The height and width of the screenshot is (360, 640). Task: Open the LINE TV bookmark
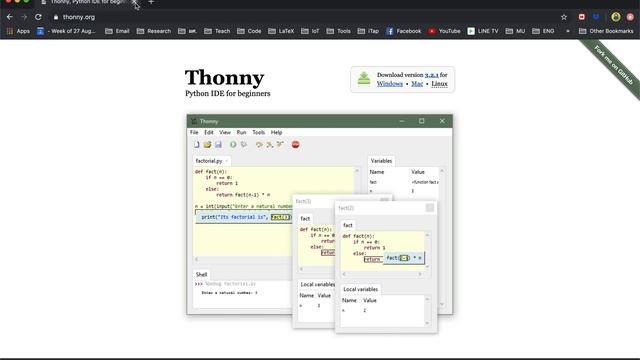point(483,31)
